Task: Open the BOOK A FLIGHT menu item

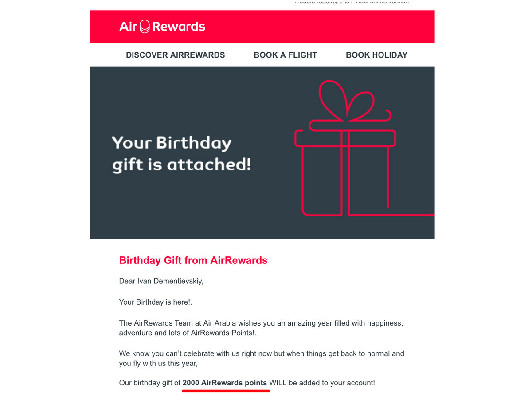Action: (286, 55)
